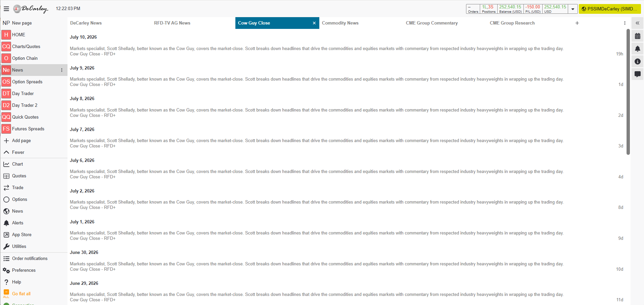Viewport: 644px width, 305px height.
Task: Open notifications bell in right panel
Action: click(638, 49)
